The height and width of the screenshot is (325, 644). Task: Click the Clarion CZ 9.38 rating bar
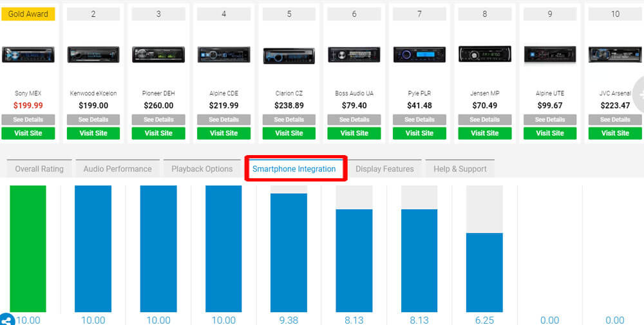tap(289, 253)
